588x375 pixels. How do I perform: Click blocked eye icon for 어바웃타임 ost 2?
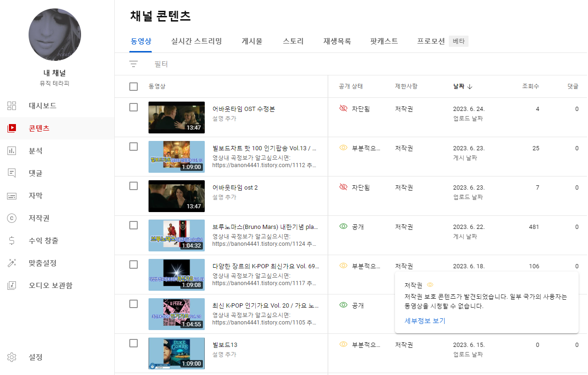(x=343, y=187)
